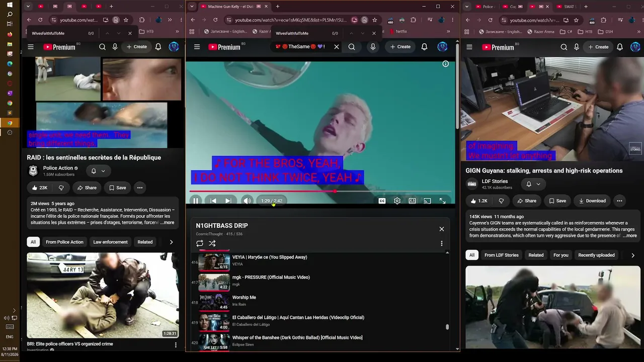
Task: Open the BRI elite police officers video thumbnail
Action: pos(103,295)
